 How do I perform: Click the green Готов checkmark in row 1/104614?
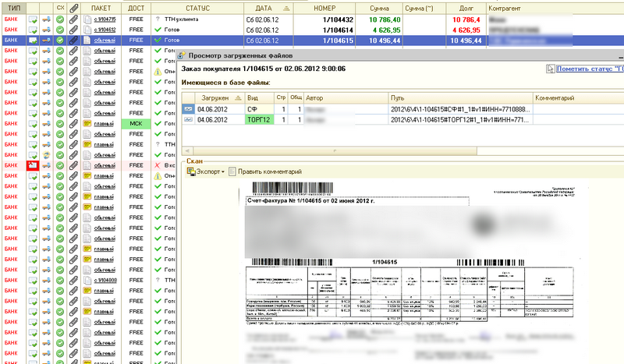pos(158,30)
